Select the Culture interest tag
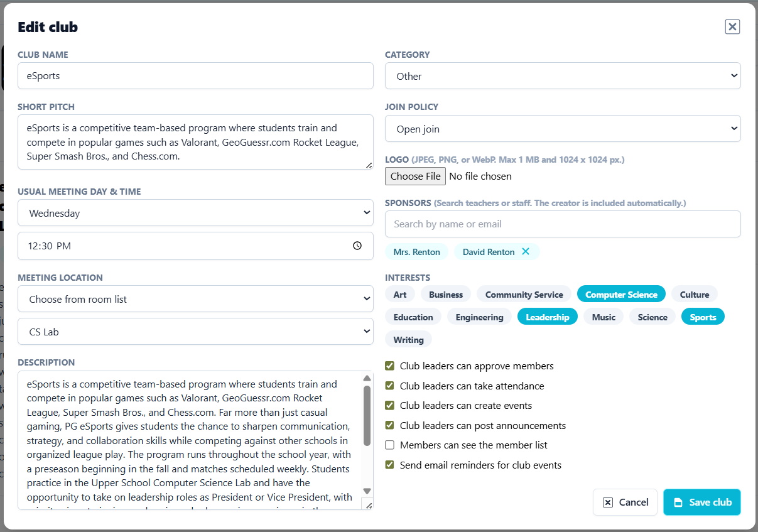The height and width of the screenshot is (532, 758). [695, 295]
